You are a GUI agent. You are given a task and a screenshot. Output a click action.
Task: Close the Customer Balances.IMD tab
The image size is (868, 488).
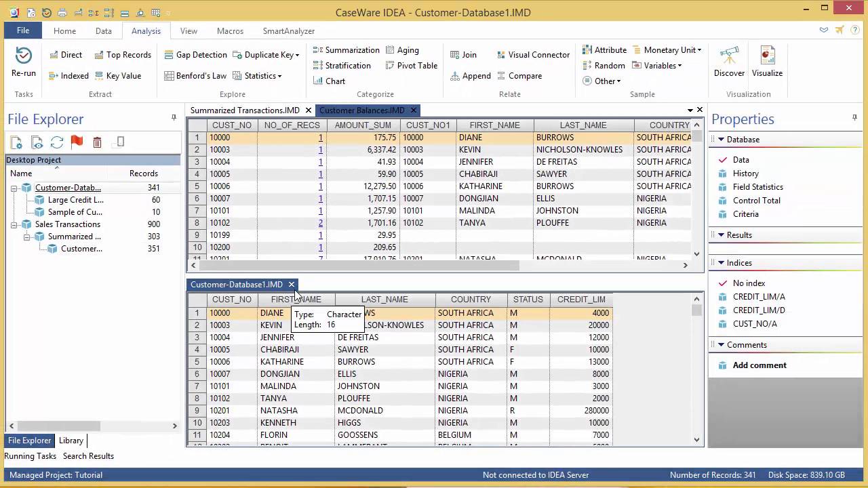413,110
